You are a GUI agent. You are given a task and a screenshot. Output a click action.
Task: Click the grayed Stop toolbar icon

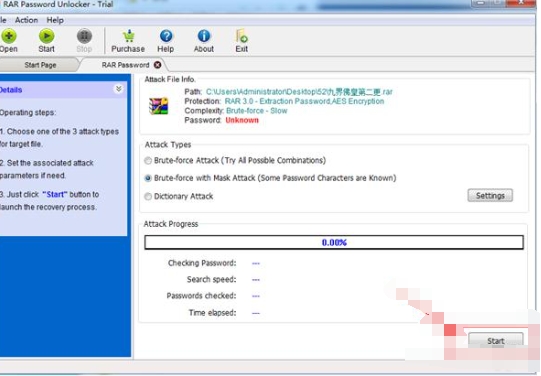[84, 36]
